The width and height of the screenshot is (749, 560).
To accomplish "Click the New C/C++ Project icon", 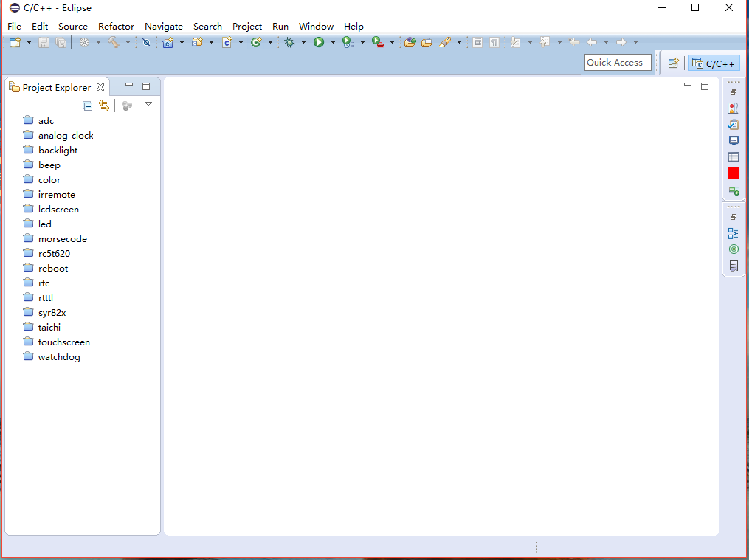I will click(x=168, y=43).
